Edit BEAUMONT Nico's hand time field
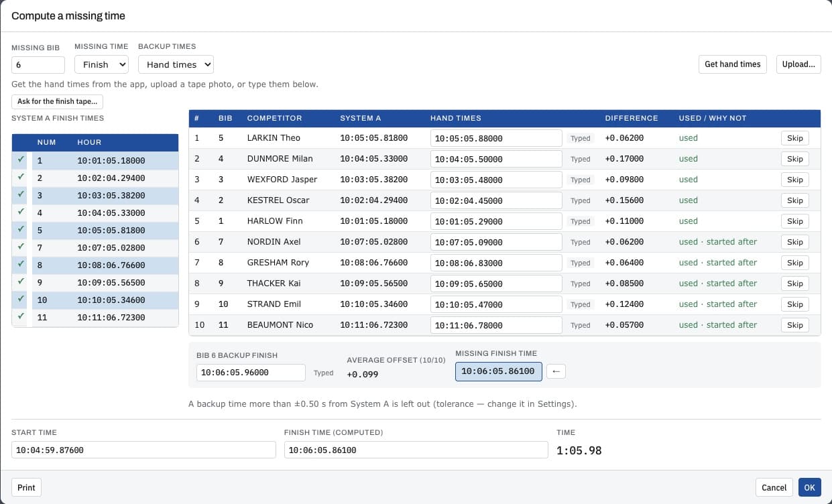 [x=496, y=325]
